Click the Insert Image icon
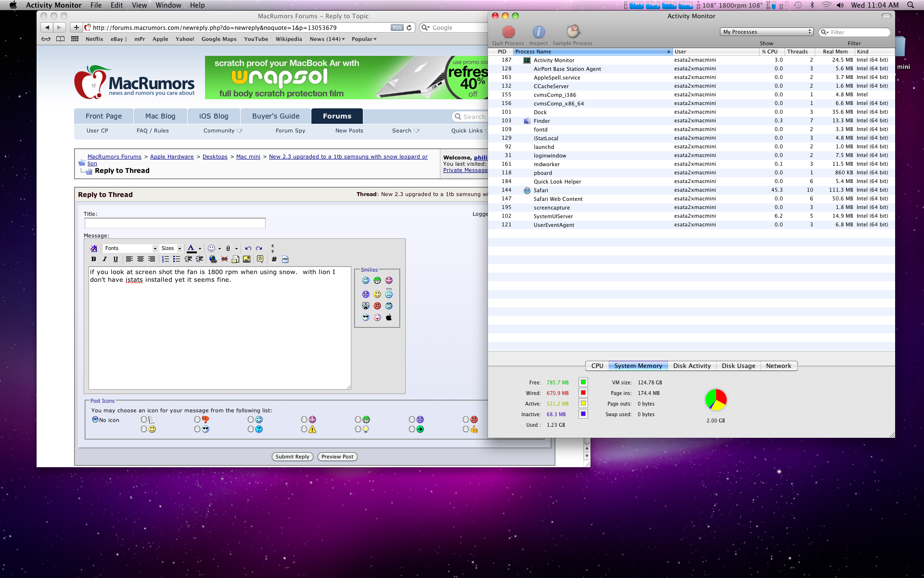Screen dimensions: 924x578 click(x=246, y=259)
